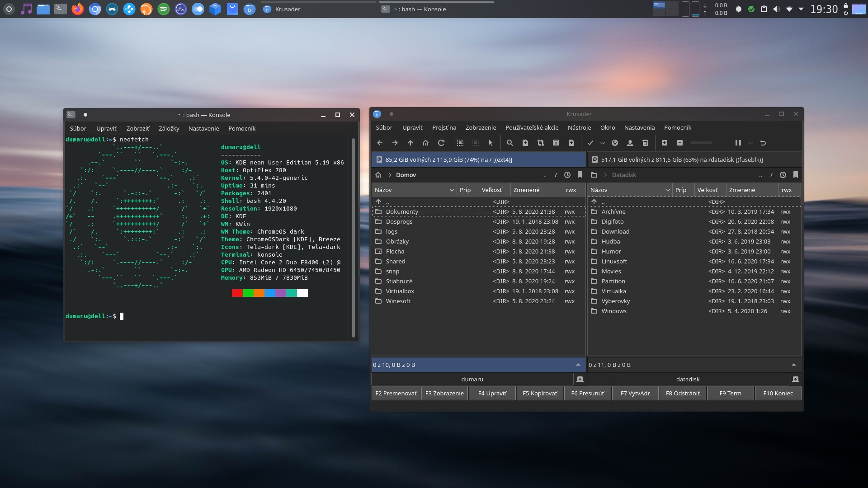Open the Používateľské akcie menu
The width and height of the screenshot is (868, 488).
(532, 127)
